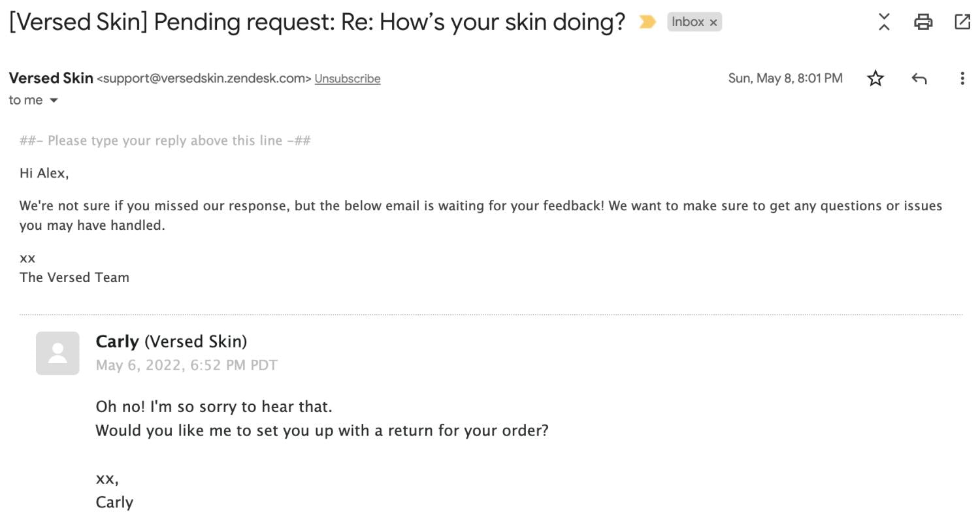
Task: Click the May 6, 2022 6:52 PM timestamp
Action: [x=186, y=366]
